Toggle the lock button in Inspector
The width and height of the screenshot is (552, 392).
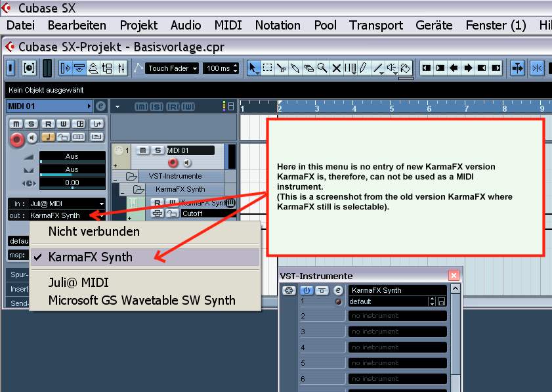click(64, 137)
